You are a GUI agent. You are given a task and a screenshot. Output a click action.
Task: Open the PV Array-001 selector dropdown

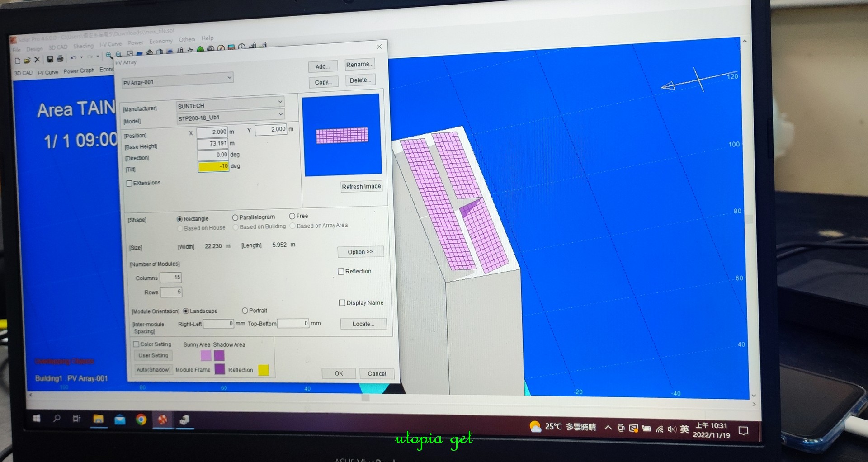[178, 80]
